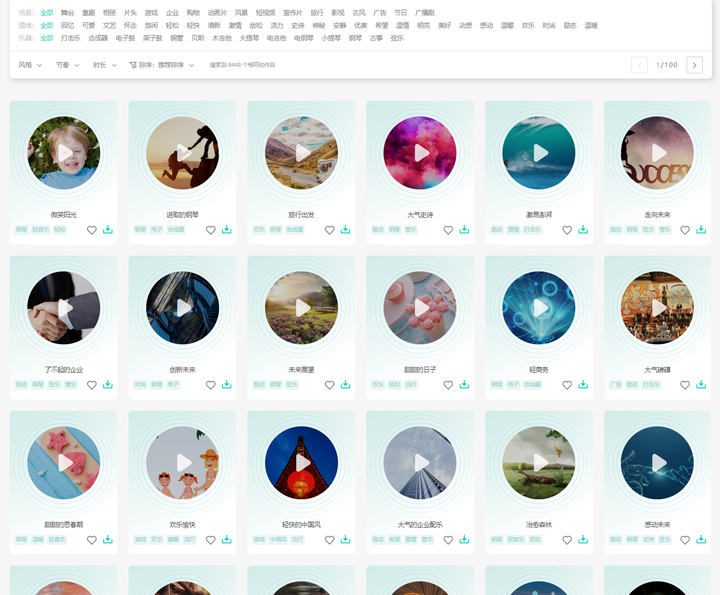Click heart icon on 感动未来 card
The width and height of the screenshot is (720, 595).
click(x=685, y=540)
